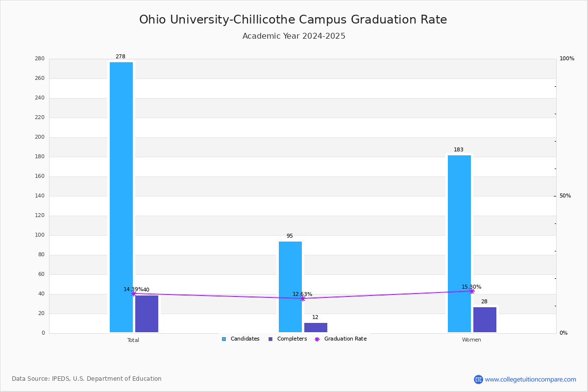Click the 12.63% graduation rate star marker
This screenshot has height=392, width=588.
(x=303, y=298)
